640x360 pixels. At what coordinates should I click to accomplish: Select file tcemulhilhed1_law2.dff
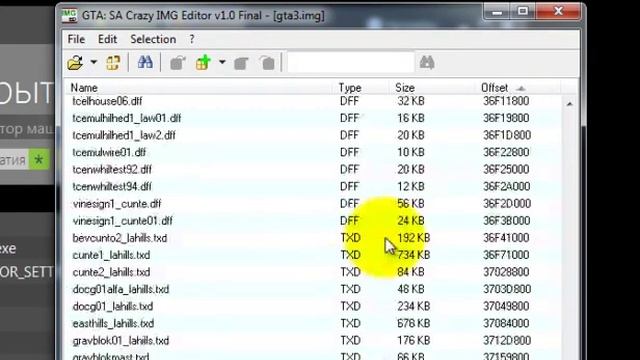pyautogui.click(x=124, y=135)
